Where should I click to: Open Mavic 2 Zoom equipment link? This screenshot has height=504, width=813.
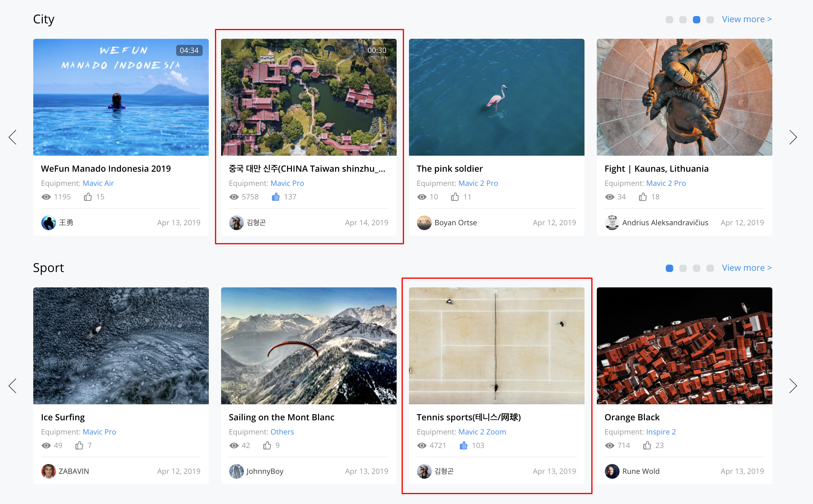[x=482, y=432]
